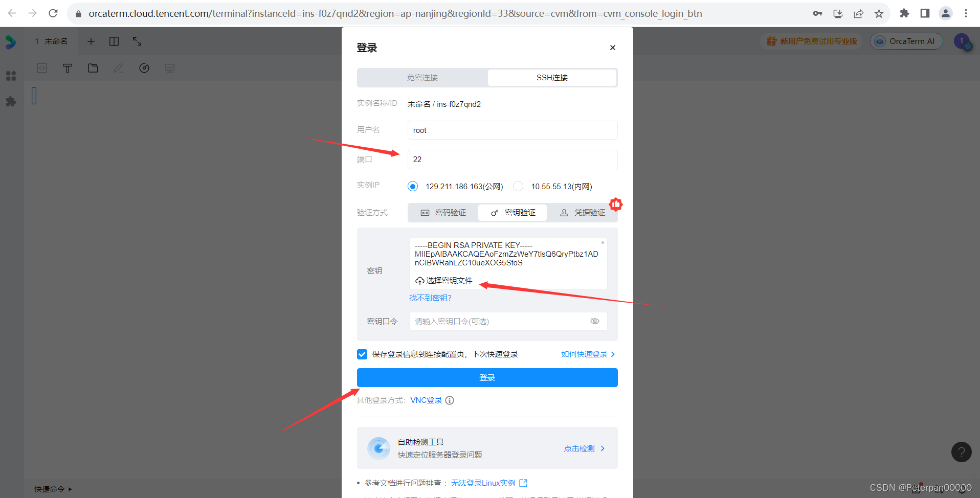The height and width of the screenshot is (498, 980).
Task: Toggle the browser side panel icon
Action: pyautogui.click(x=925, y=13)
